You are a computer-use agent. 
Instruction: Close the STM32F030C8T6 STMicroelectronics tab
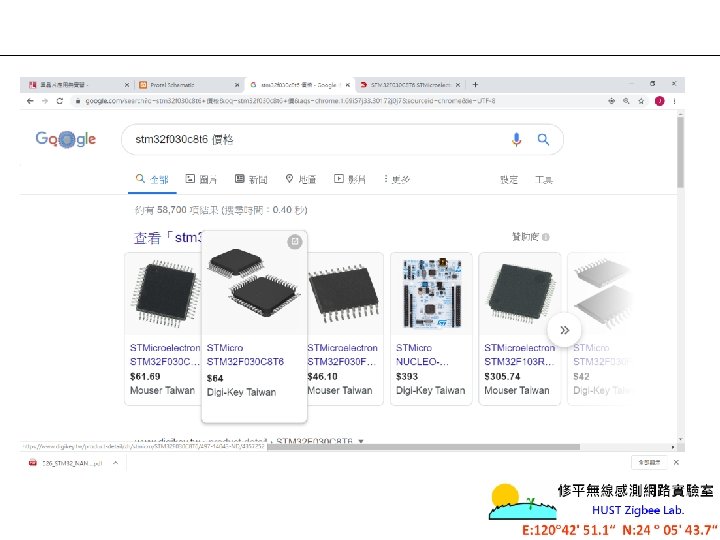(x=458, y=85)
